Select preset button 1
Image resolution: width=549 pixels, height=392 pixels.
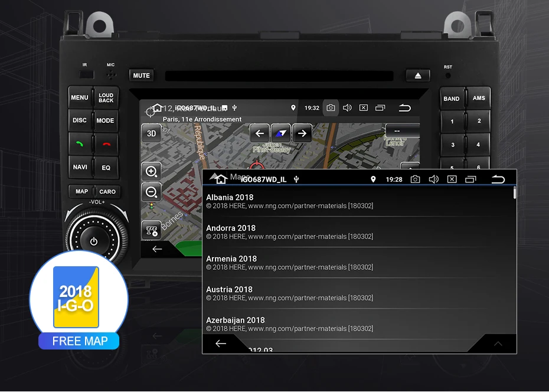[x=452, y=122]
